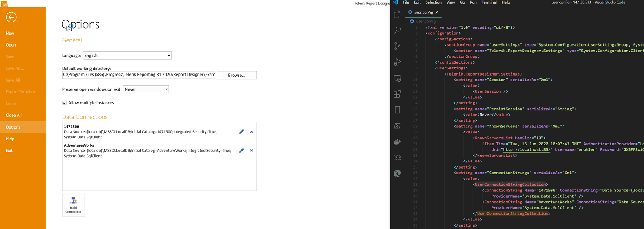Click the Build Connection button
This screenshot has height=229, width=644.
click(x=74, y=205)
